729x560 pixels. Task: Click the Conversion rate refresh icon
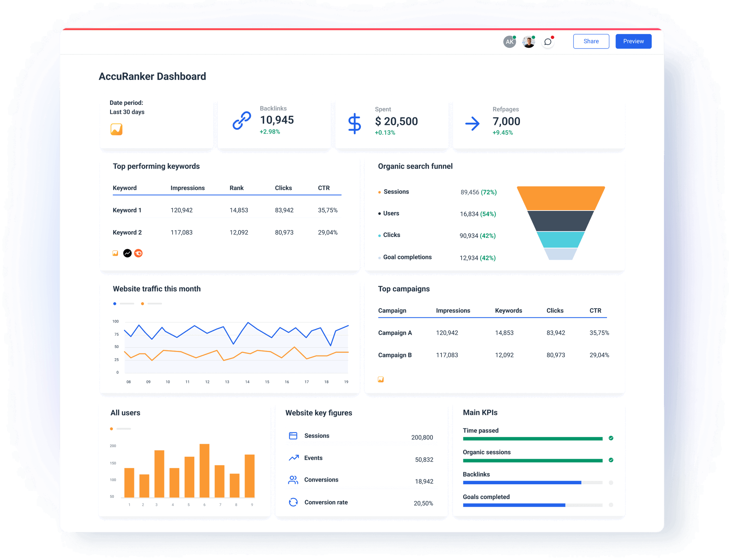pyautogui.click(x=293, y=502)
